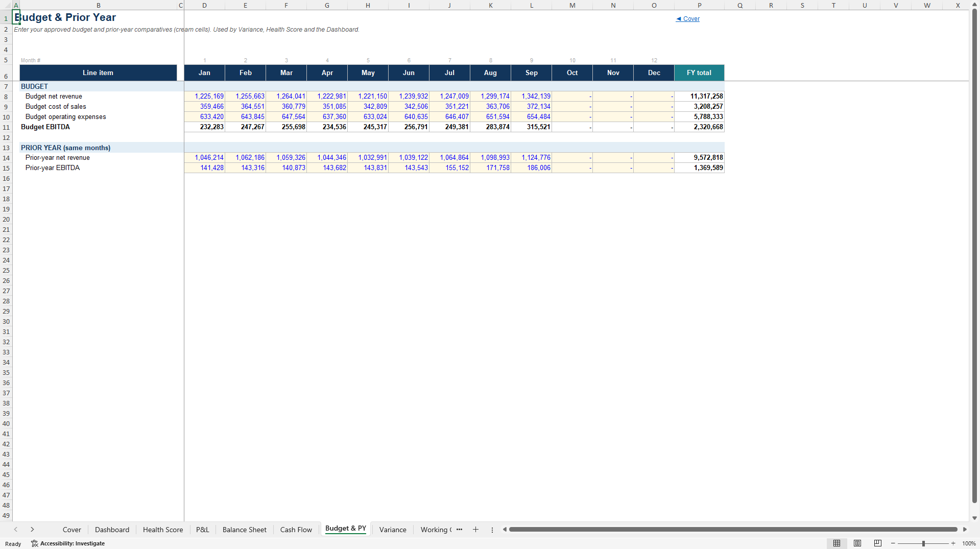
Task: Click the previous sheet navigation arrow
Action: 16,530
